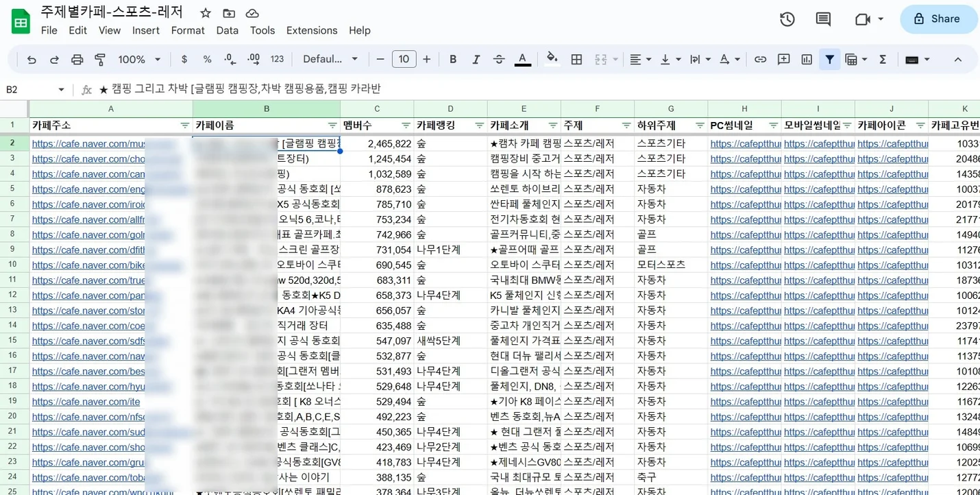Star the document

206,13
